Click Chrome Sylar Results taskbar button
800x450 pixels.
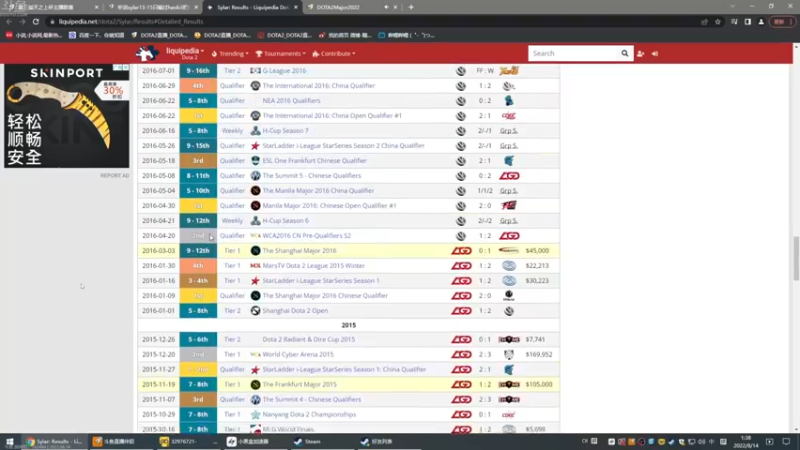[55, 442]
